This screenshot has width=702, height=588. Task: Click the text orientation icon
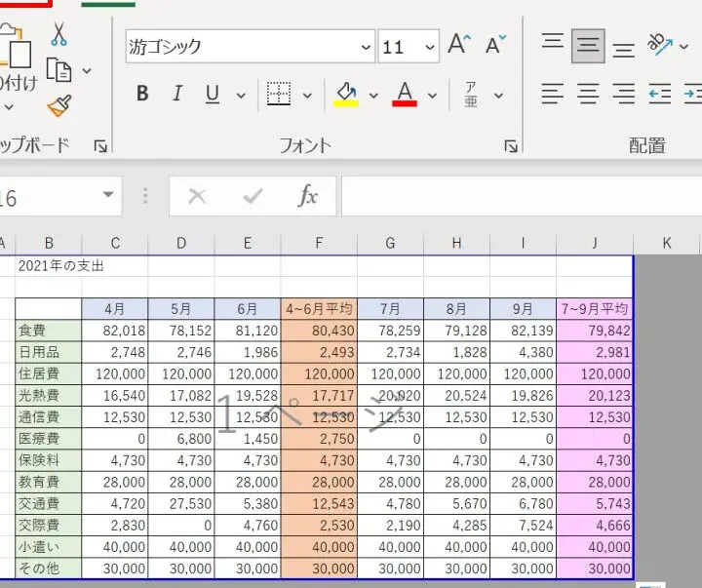click(x=661, y=45)
